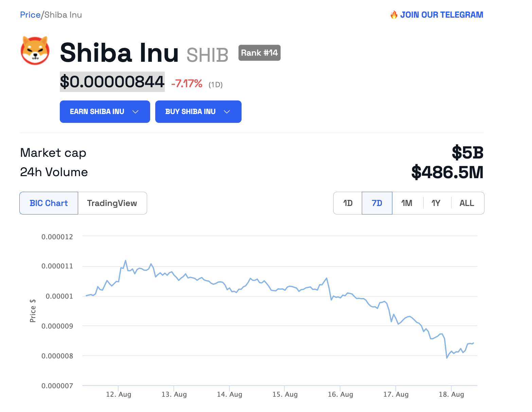The height and width of the screenshot is (412, 532).
Task: Open the Price breadcrumb link
Action: pyautogui.click(x=30, y=15)
